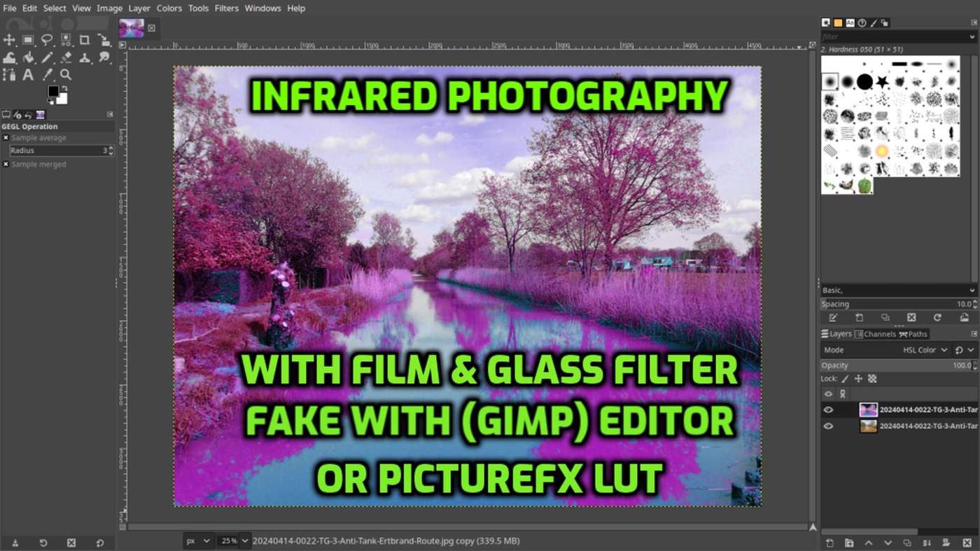Adjust the Radius spinner arrows
Viewport: 980px width, 551px height.
tap(111, 151)
